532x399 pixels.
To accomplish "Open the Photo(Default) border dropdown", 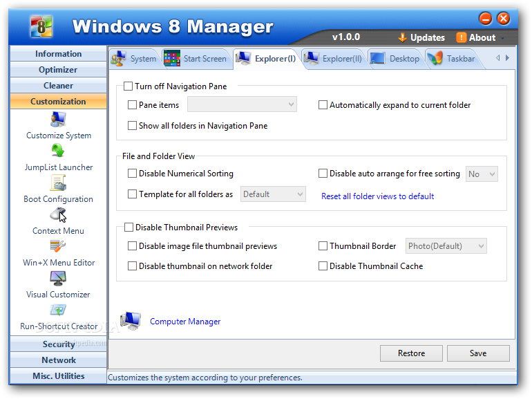I will pos(446,246).
